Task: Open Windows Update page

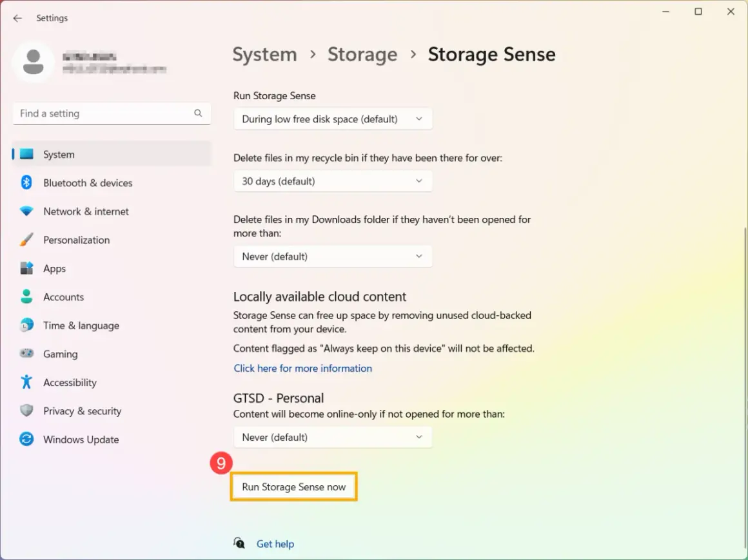Action: tap(112, 439)
